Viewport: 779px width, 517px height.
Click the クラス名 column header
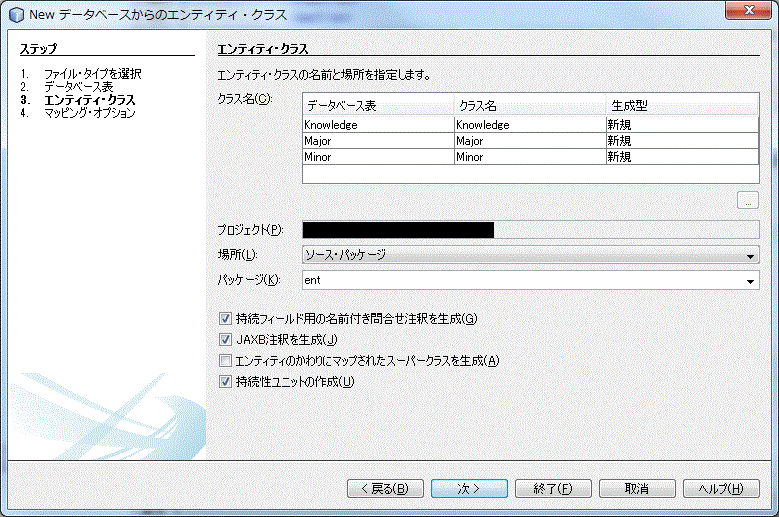click(530, 105)
